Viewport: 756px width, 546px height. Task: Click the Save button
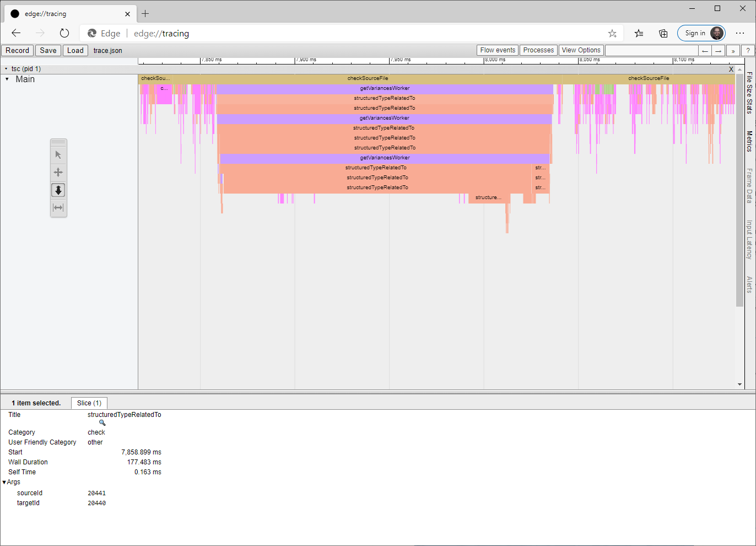click(48, 50)
